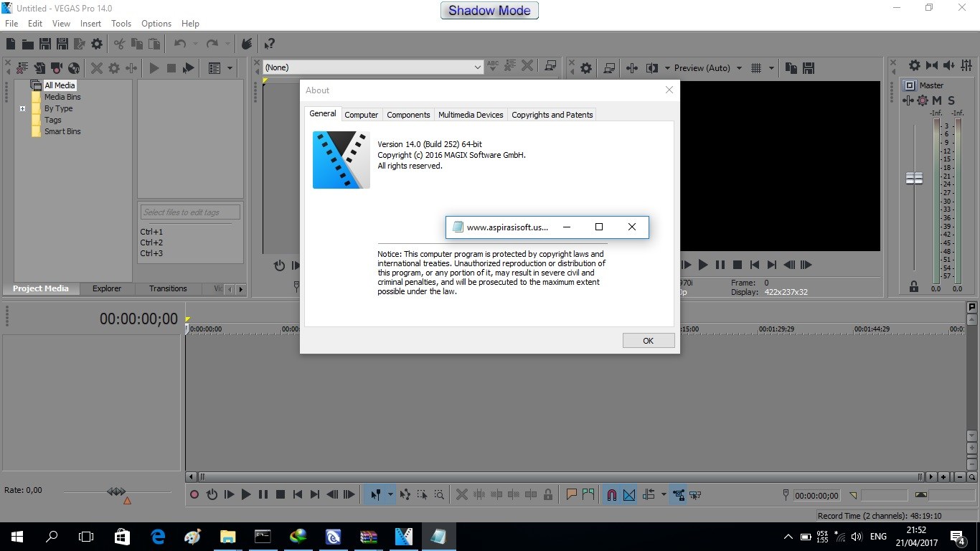The height and width of the screenshot is (551, 980).
Task: Click the Redo arrow
Action: [x=212, y=44]
